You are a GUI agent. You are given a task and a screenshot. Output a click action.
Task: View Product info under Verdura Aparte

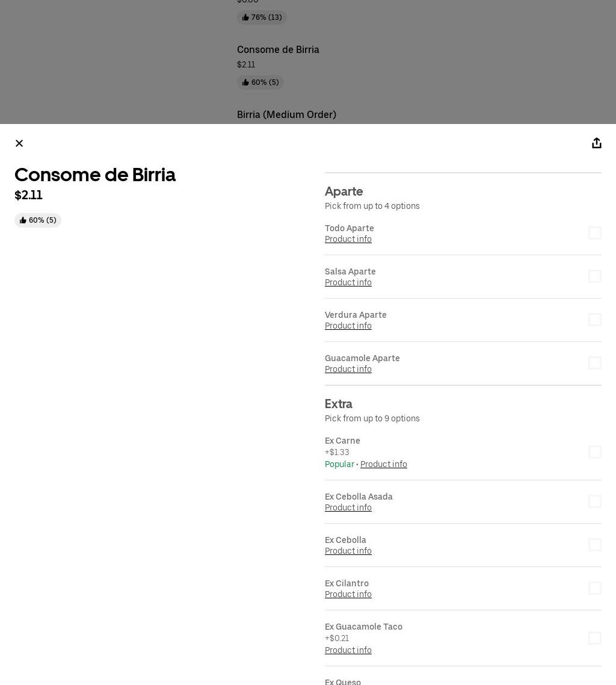[348, 326]
